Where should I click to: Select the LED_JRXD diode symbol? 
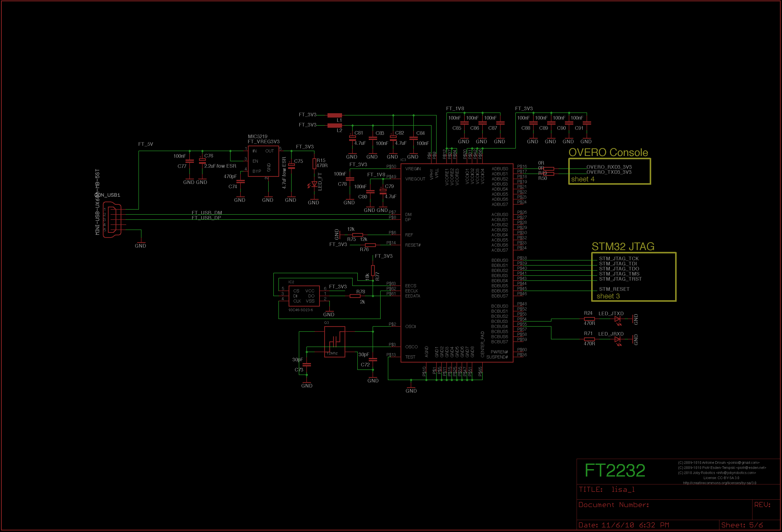pos(618,340)
